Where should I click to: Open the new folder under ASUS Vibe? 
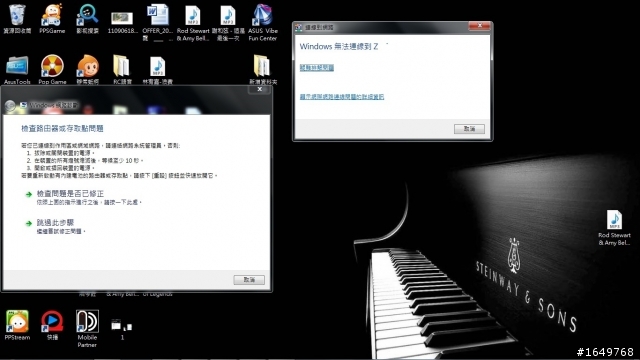pyautogui.click(x=262, y=69)
